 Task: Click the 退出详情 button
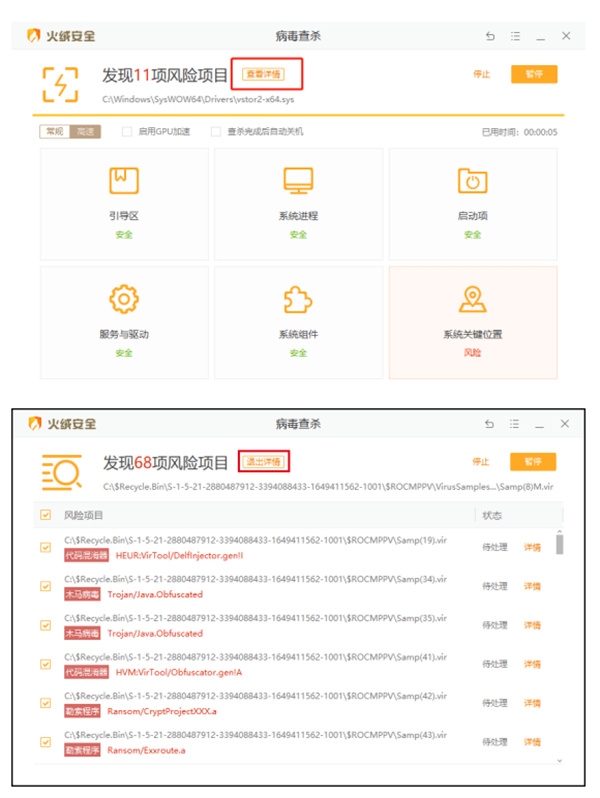click(264, 462)
